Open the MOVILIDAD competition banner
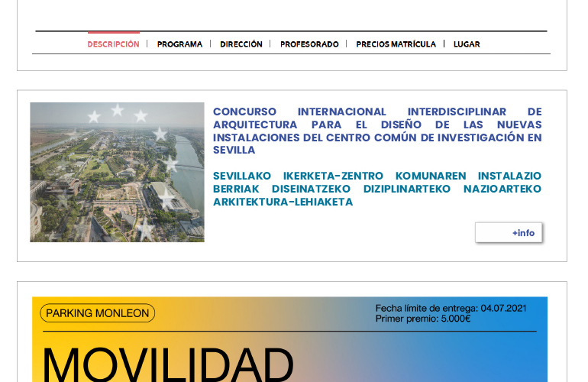Image resolution: width=588 pixels, height=382 pixels. pyautogui.click(x=289, y=339)
